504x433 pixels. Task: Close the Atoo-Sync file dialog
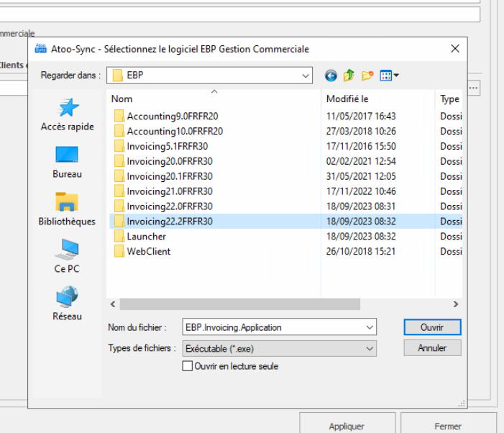coord(455,49)
